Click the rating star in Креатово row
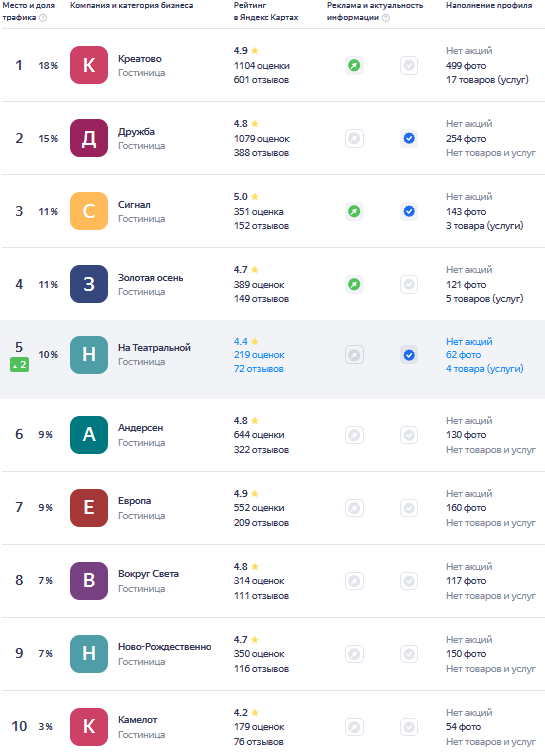This screenshot has height=755, width=545. [x=255, y=51]
